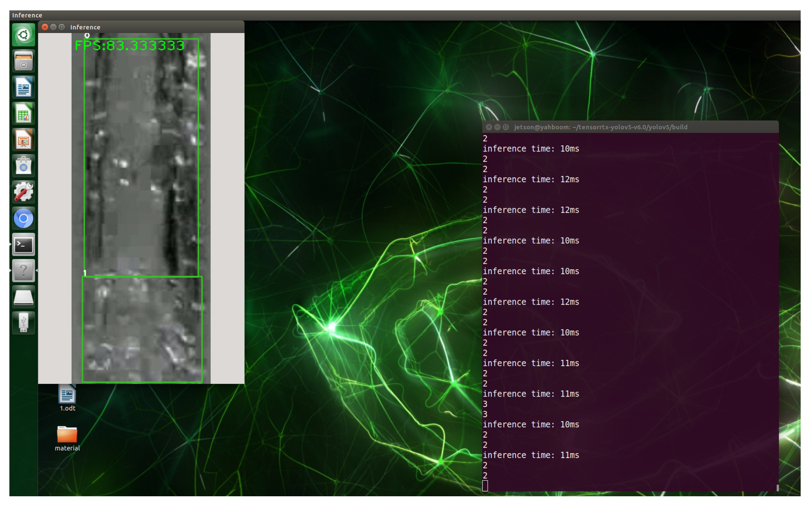Click the USB removable drive icon
This screenshot has height=505, width=812.
tap(23, 322)
